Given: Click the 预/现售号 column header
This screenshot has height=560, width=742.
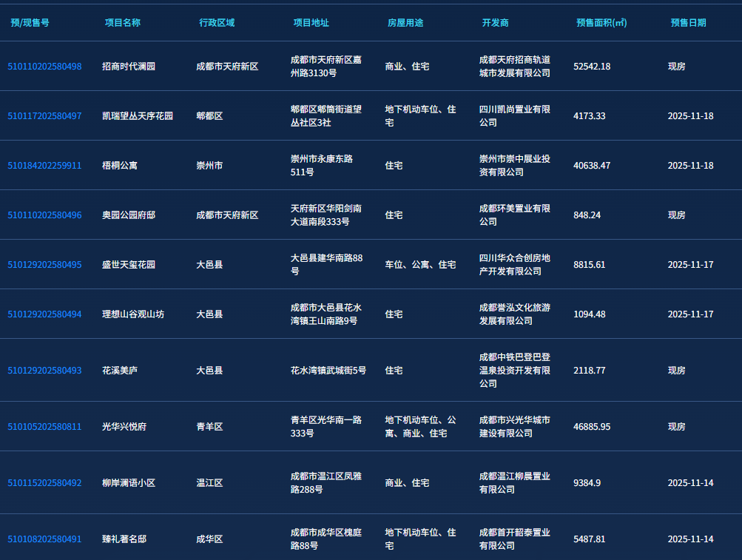Looking at the screenshot, I should click(30, 23).
